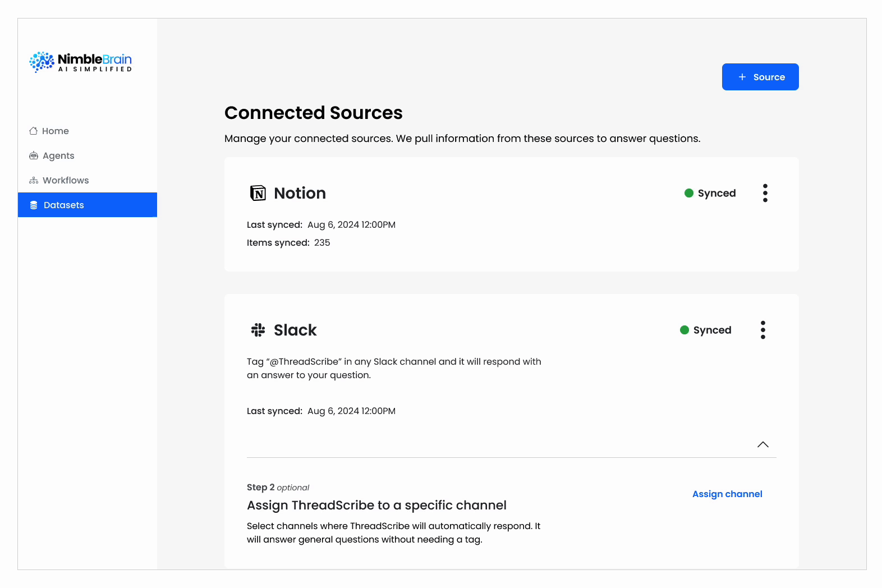Click the Notion logo icon
Viewport: 882px width, 588px height.
click(x=258, y=193)
